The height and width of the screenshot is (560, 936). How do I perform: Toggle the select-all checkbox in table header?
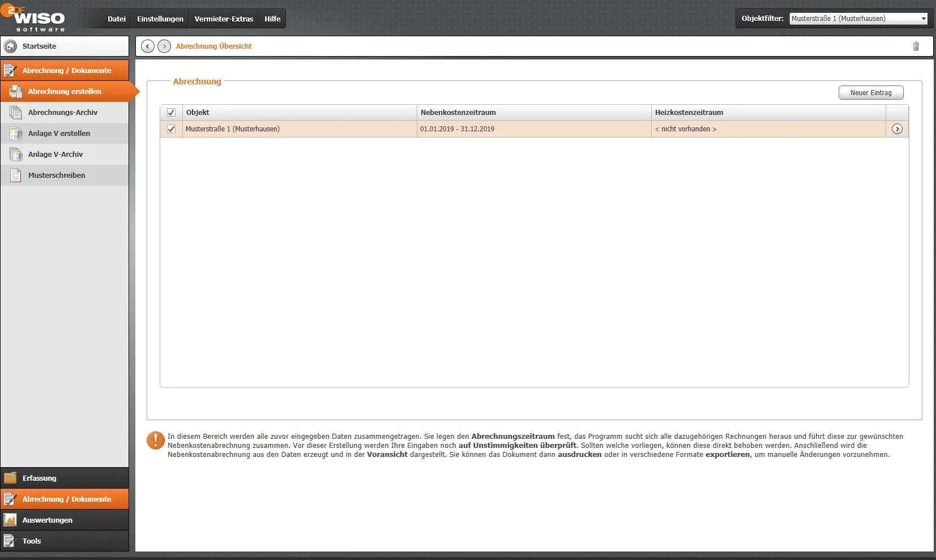tap(171, 113)
